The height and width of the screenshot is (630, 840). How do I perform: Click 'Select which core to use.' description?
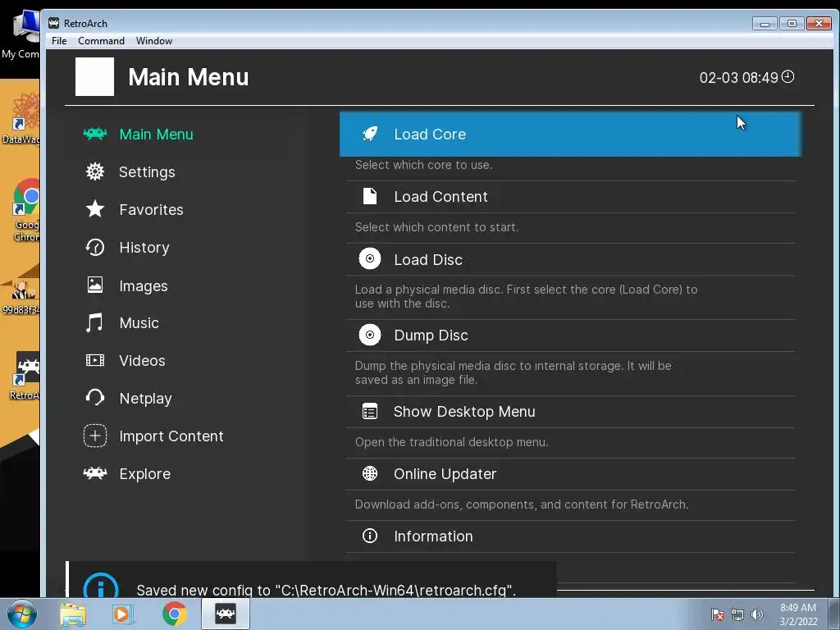pos(423,165)
